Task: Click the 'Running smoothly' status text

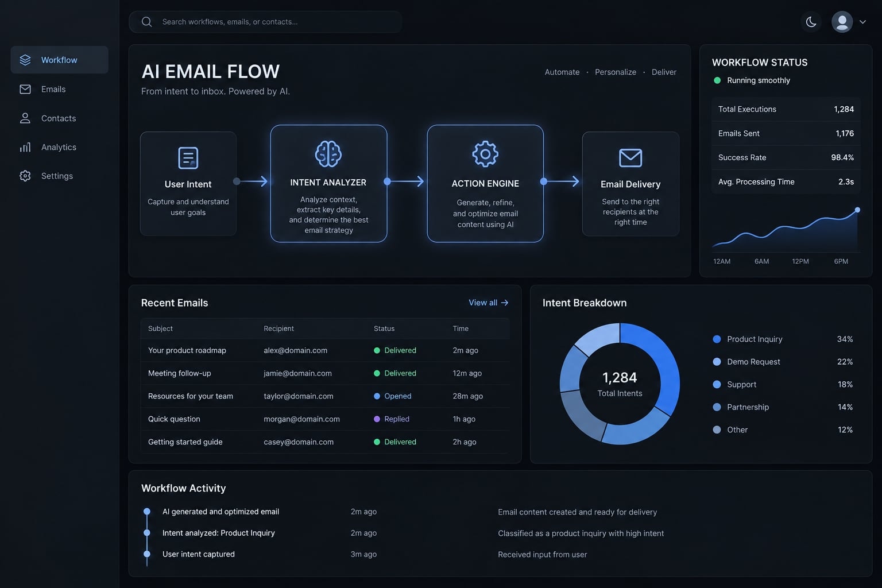Action: 759,80
